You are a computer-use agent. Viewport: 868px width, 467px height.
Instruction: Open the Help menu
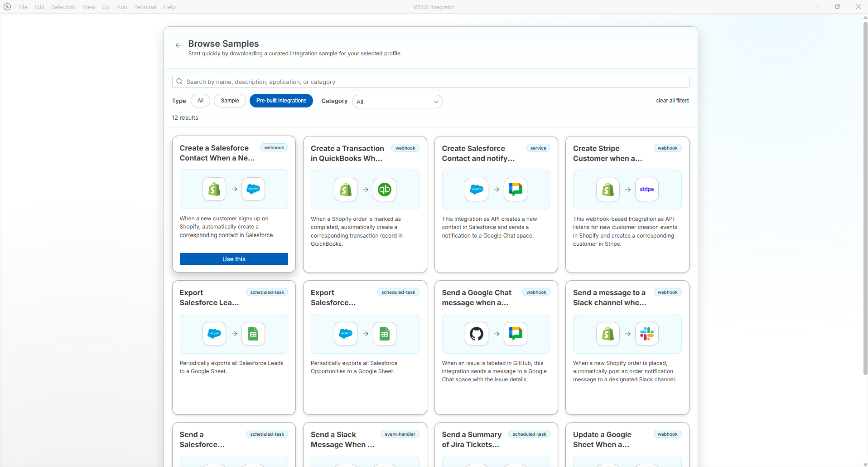[x=169, y=7]
